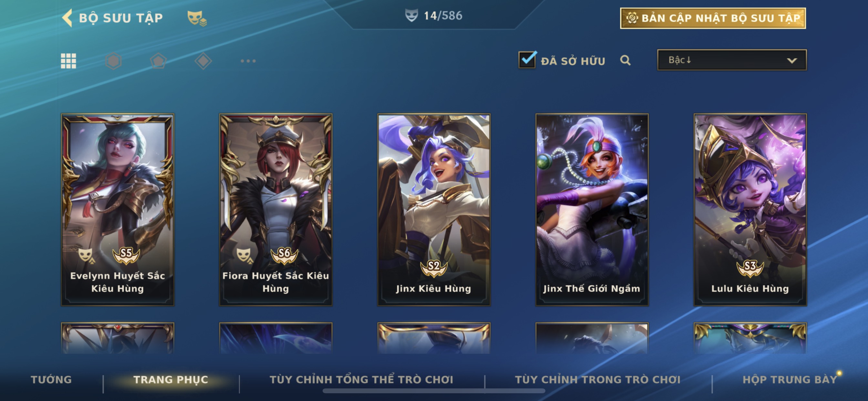This screenshot has height=401, width=868.
Task: Expand the Bậc sorting dropdown
Action: [732, 60]
